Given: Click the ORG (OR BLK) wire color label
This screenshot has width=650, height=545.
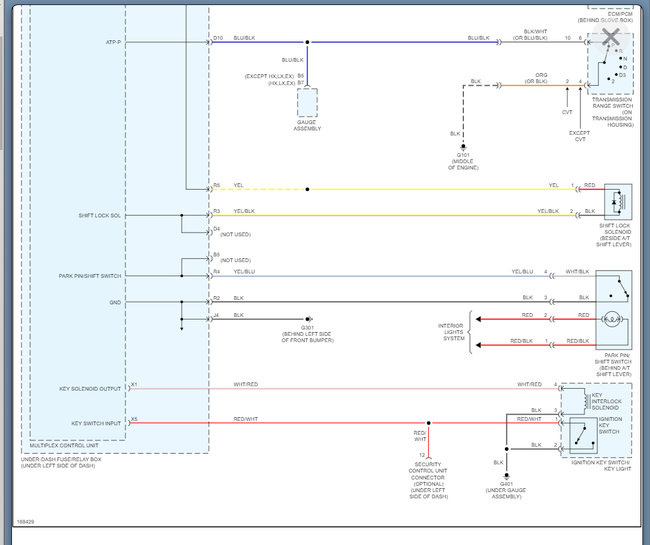Looking at the screenshot, I should click(x=538, y=78).
